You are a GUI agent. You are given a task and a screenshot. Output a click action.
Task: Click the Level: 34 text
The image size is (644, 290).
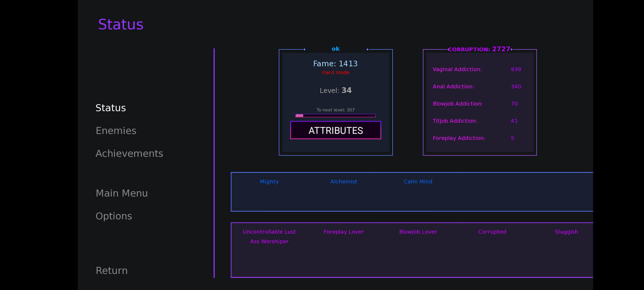(x=336, y=90)
